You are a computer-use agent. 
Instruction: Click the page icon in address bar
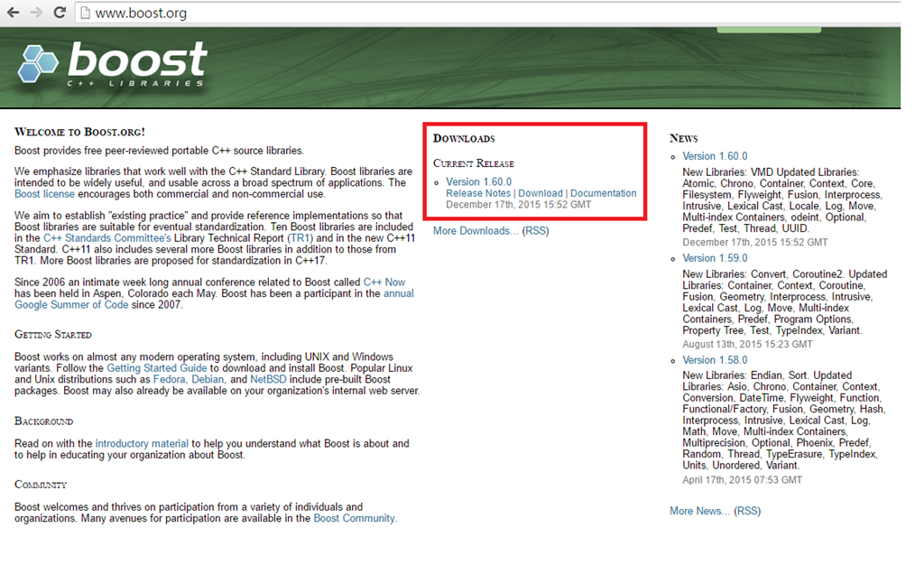click(x=86, y=13)
